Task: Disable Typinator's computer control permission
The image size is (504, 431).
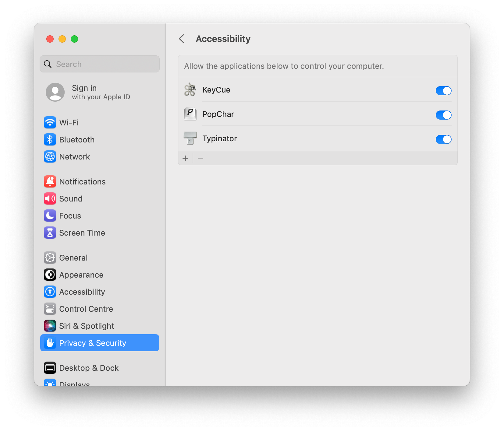Action: click(x=443, y=139)
